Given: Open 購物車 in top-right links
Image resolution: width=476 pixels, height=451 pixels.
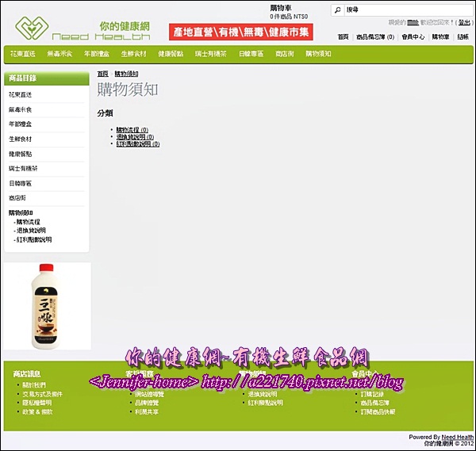Looking at the screenshot, I should click(x=440, y=37).
